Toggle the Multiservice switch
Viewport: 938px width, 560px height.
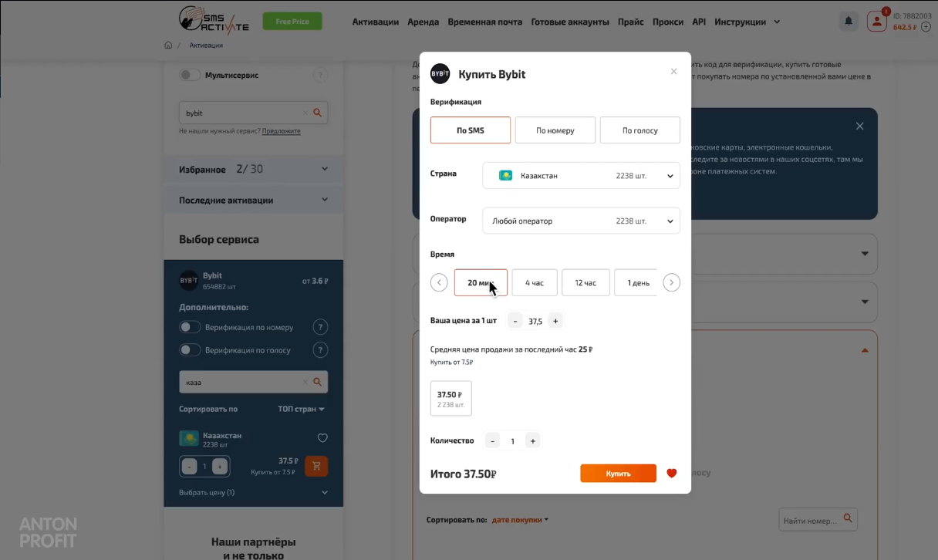[x=190, y=75]
